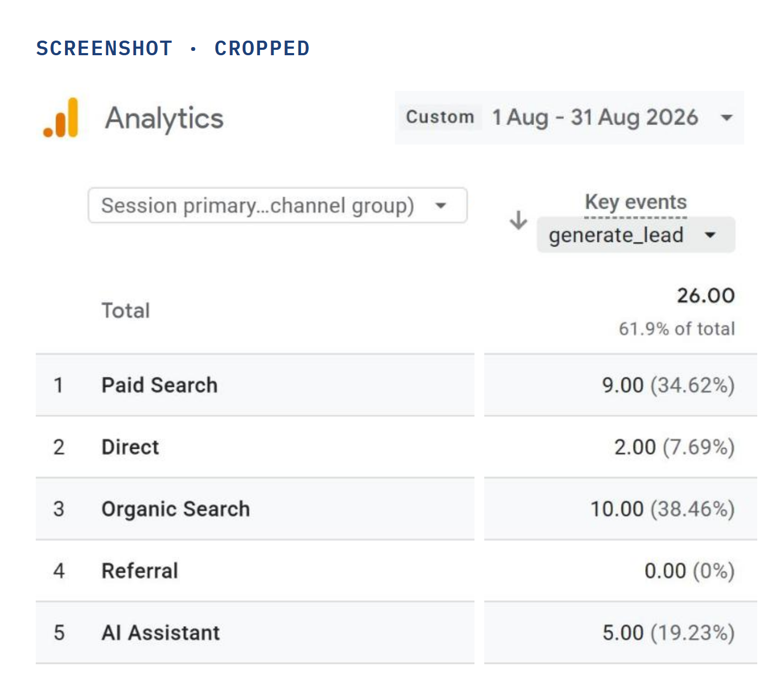The height and width of the screenshot is (700, 780).
Task: Open the Session primary channel group dimension picker
Action: coord(278,205)
